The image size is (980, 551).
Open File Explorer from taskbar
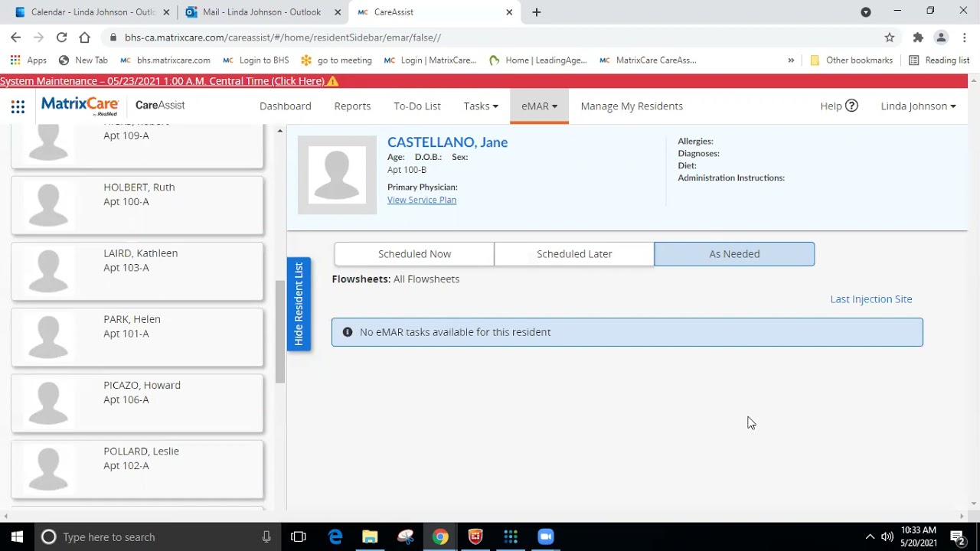371,536
